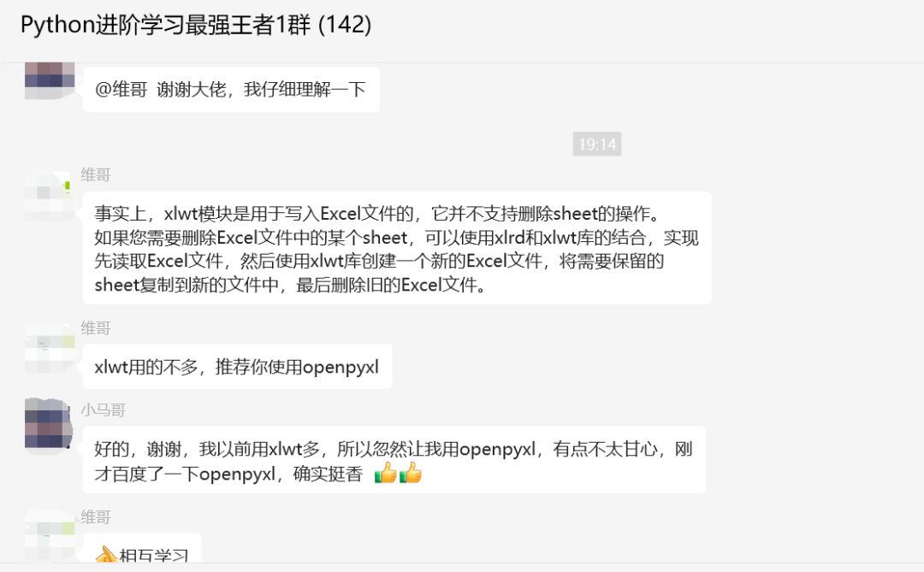Select the long message explaining xlwt sheet deletion
The width and height of the screenshot is (924, 572).
coord(397,248)
